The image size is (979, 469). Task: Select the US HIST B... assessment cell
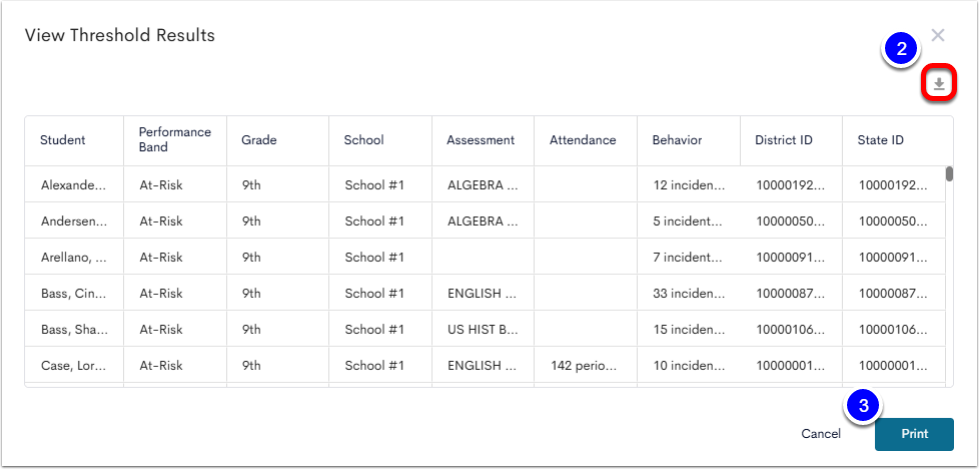point(483,329)
